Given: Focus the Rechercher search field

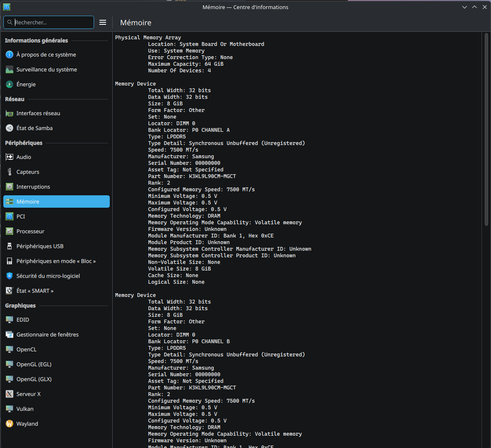Looking at the screenshot, I should [x=49, y=22].
